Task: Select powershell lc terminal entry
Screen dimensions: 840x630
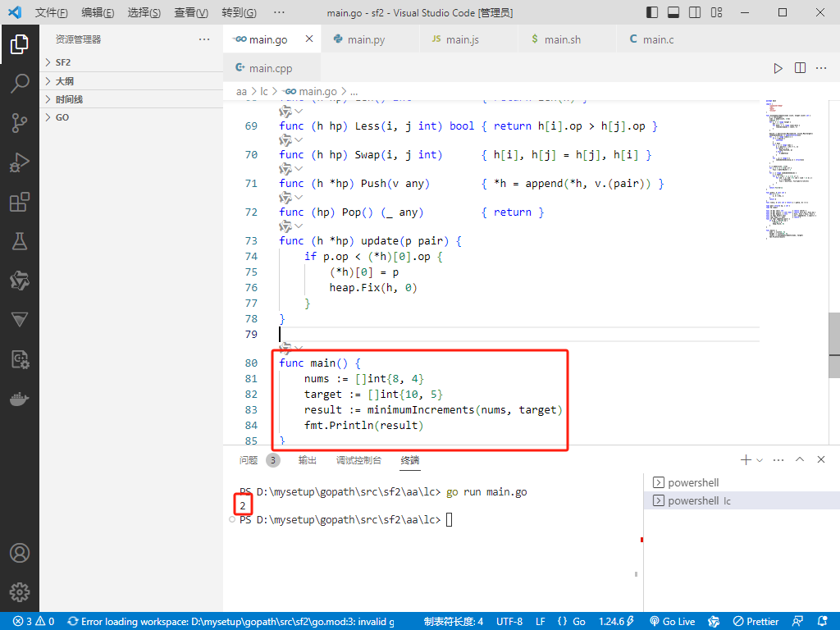Action: point(742,500)
